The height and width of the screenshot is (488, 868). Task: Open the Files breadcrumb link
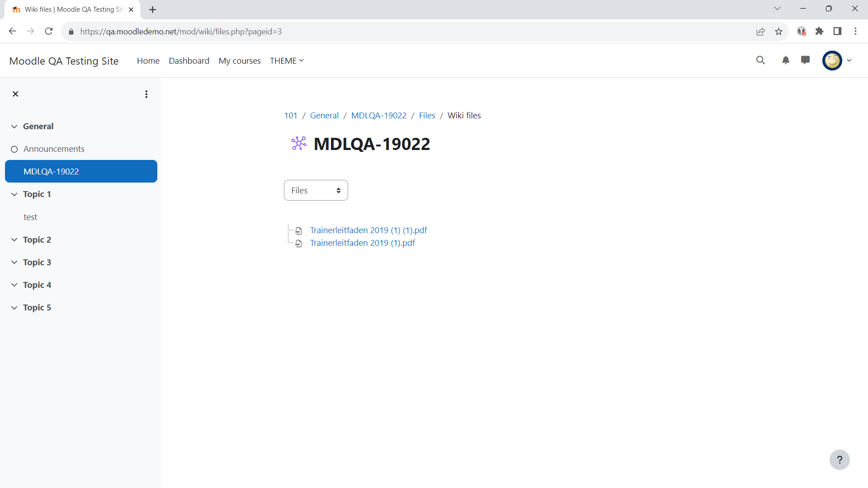(x=427, y=115)
